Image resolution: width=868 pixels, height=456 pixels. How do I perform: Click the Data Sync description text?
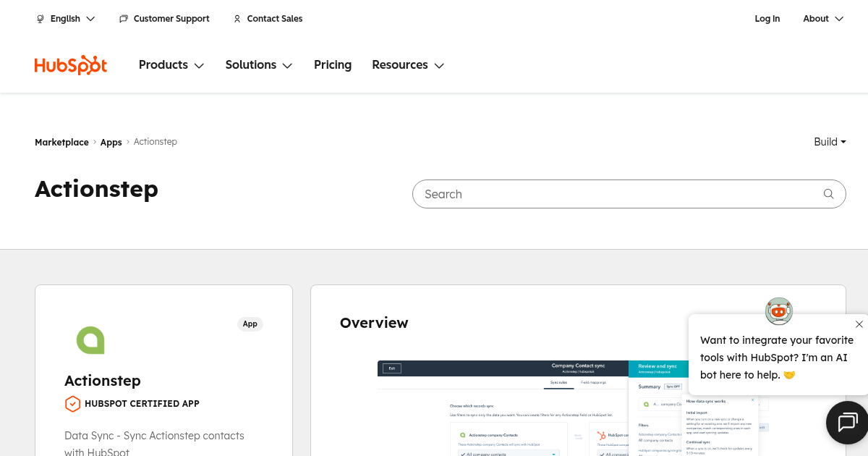[x=154, y=444]
